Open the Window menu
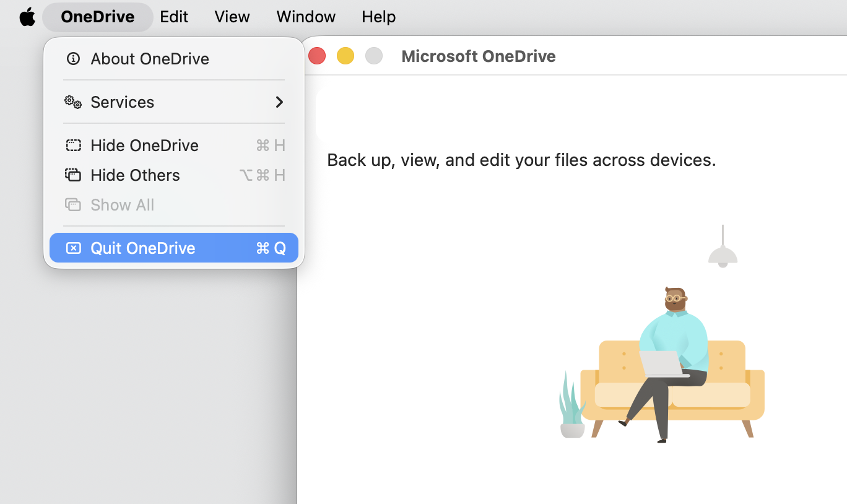This screenshot has width=847, height=504. click(x=306, y=17)
